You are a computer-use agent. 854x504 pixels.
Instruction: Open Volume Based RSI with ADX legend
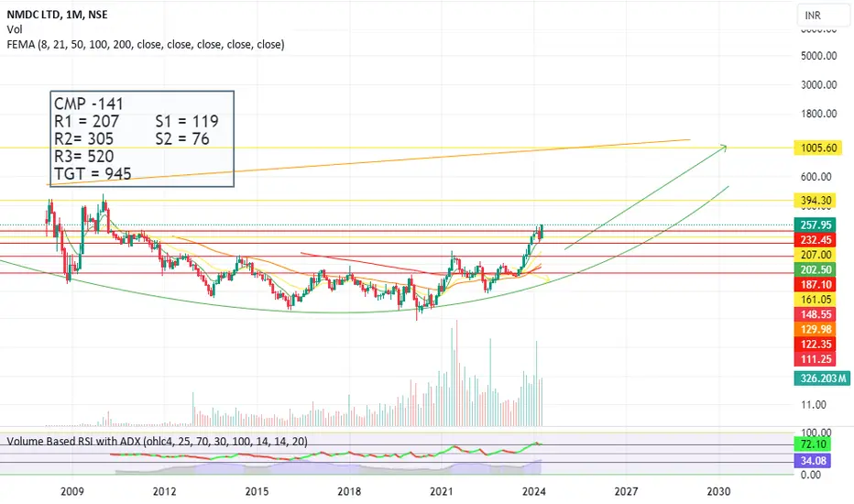coord(157,442)
